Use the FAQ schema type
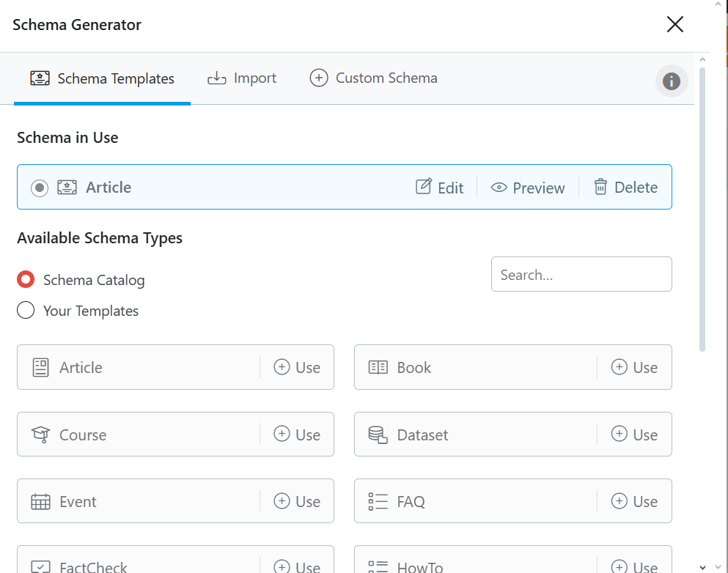 click(634, 501)
